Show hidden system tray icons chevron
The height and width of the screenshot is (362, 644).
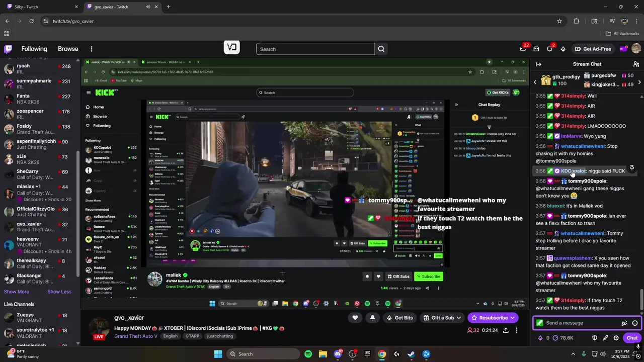tap(573, 354)
